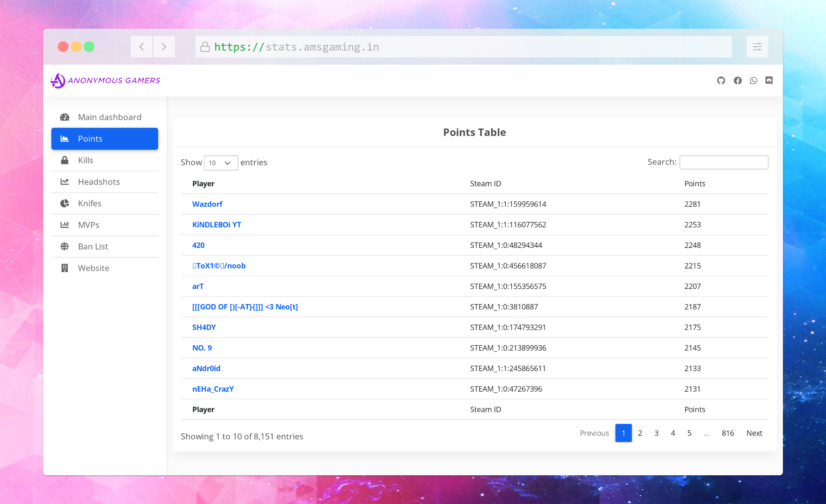Click the browser forward arrow

164,47
